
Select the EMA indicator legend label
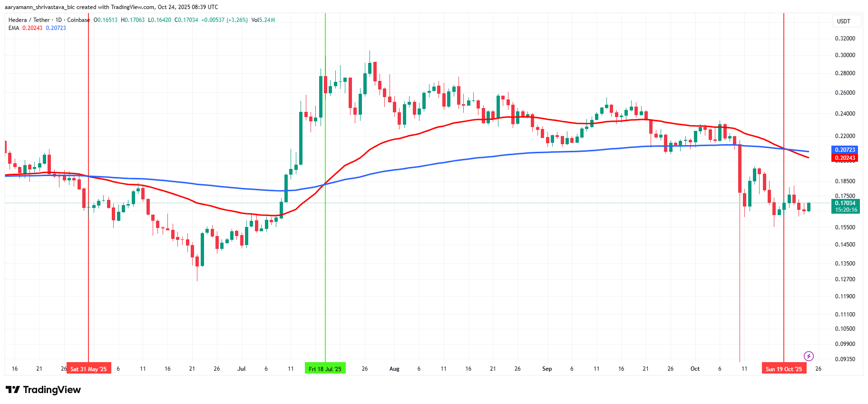tap(14, 28)
